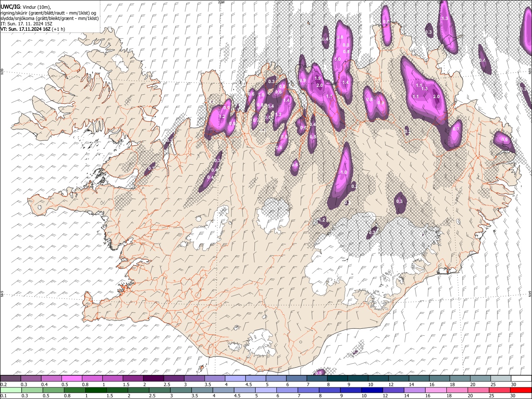This screenshot has height=399, width=532.
Task: Select the '1.9' snowfall value on the map
Action: (318, 79)
